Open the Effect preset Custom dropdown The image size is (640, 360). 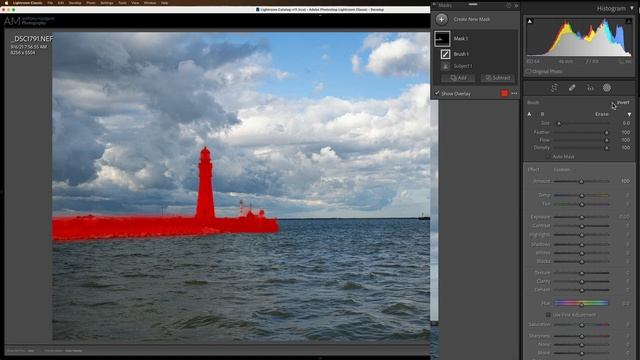(x=562, y=169)
